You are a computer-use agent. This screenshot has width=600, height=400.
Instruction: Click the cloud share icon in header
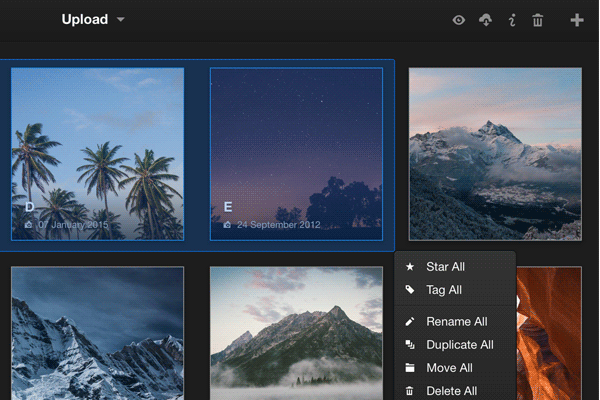tap(486, 20)
